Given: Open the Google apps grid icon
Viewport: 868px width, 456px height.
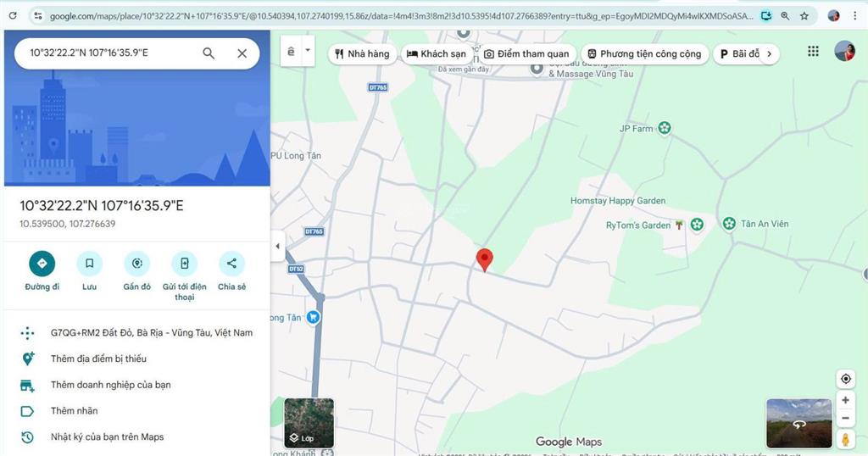Looking at the screenshot, I should click(x=813, y=52).
